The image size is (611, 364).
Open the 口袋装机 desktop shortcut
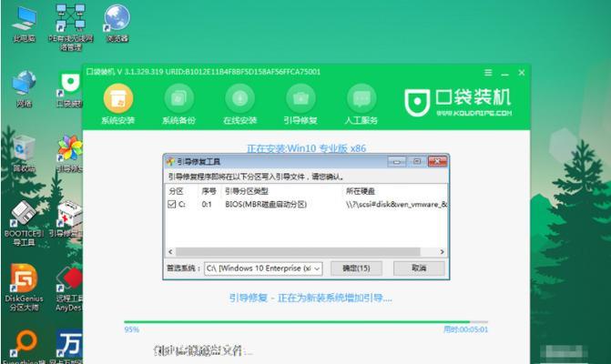[70, 89]
